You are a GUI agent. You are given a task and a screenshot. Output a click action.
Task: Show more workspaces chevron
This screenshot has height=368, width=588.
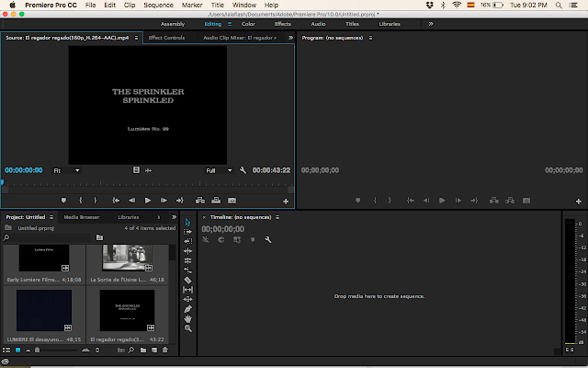(x=431, y=24)
